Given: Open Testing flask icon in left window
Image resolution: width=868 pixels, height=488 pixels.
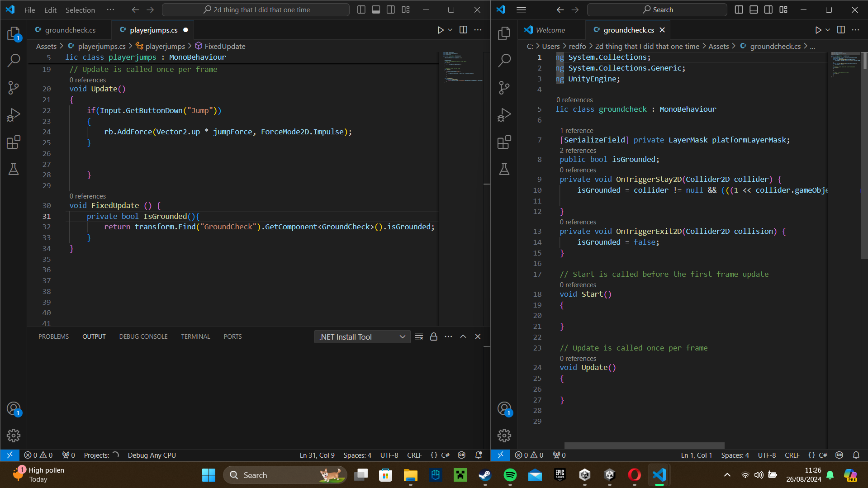Looking at the screenshot, I should coord(14,169).
